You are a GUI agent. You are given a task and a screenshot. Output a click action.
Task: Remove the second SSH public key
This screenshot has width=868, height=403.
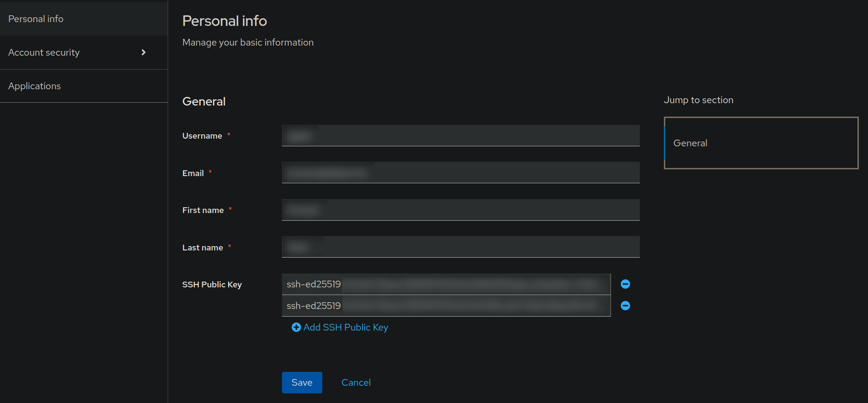[625, 306]
